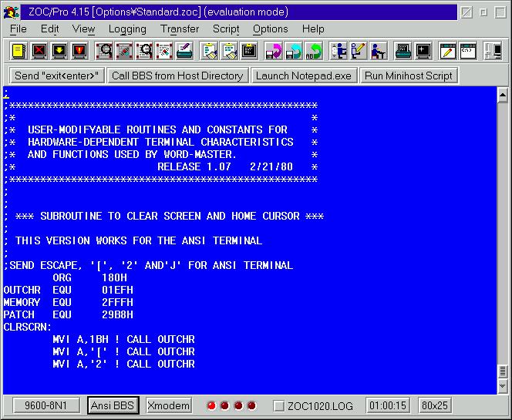Click the printer with pen icon
The width and height of the screenshot is (512, 420).
point(184,51)
